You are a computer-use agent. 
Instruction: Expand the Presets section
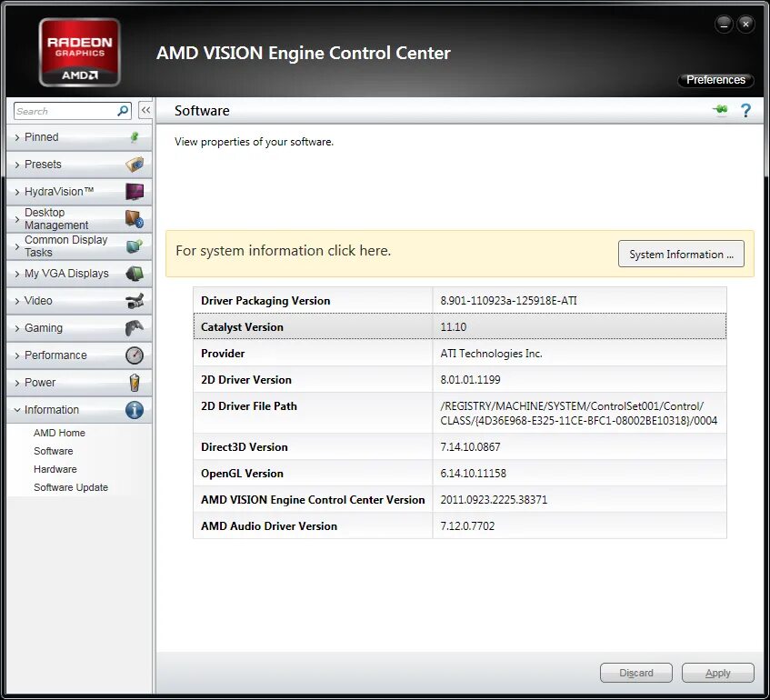[79, 164]
